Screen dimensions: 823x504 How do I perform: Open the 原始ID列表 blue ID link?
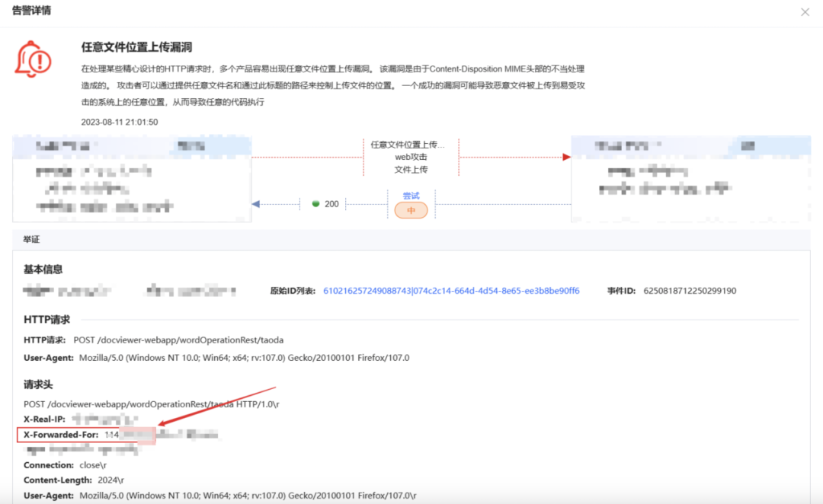[451, 291]
